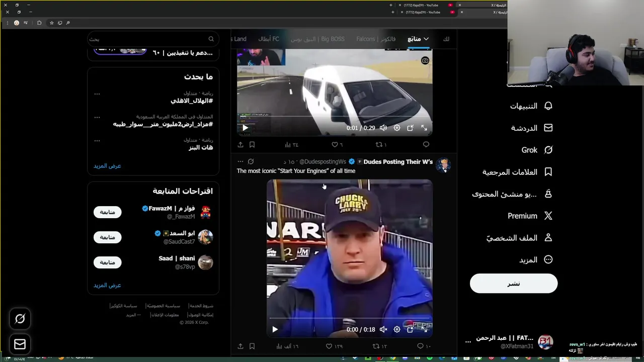This screenshot has width=644, height=362.
Task: Open options for هات البنز trend
Action: [97, 140]
